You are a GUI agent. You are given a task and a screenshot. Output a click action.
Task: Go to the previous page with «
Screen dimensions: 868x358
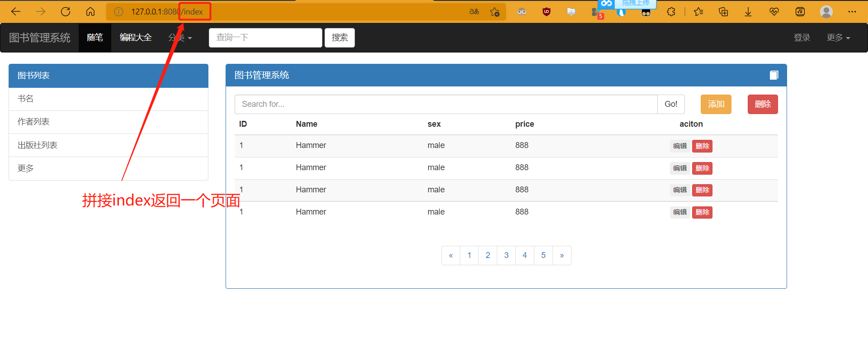click(x=451, y=255)
